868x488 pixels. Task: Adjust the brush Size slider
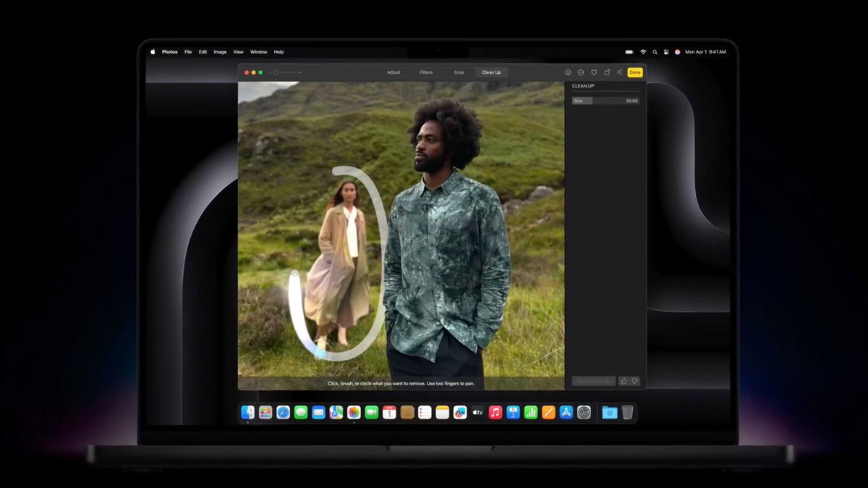click(593, 101)
